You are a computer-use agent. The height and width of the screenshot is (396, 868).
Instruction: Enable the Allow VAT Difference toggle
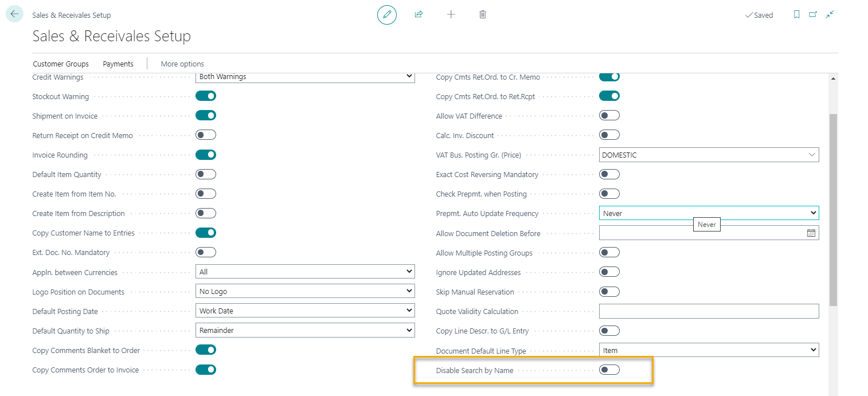tap(609, 115)
